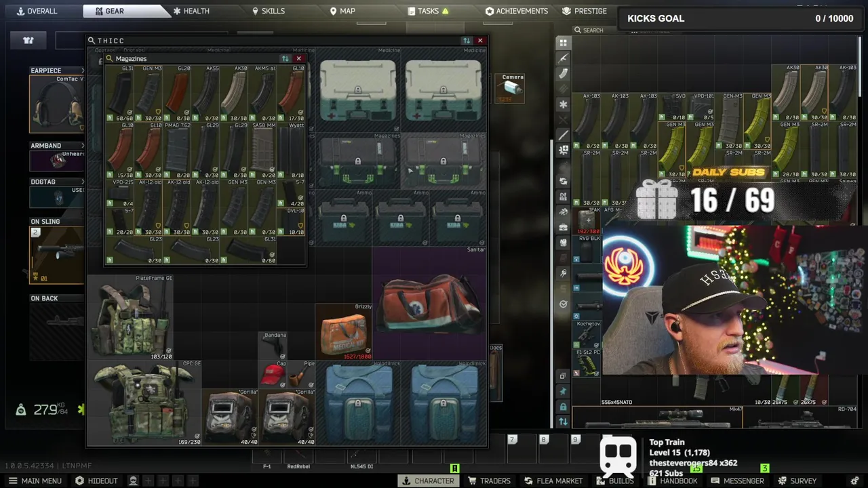Open the Handbook
The width and height of the screenshot is (868, 488).
tap(673, 481)
